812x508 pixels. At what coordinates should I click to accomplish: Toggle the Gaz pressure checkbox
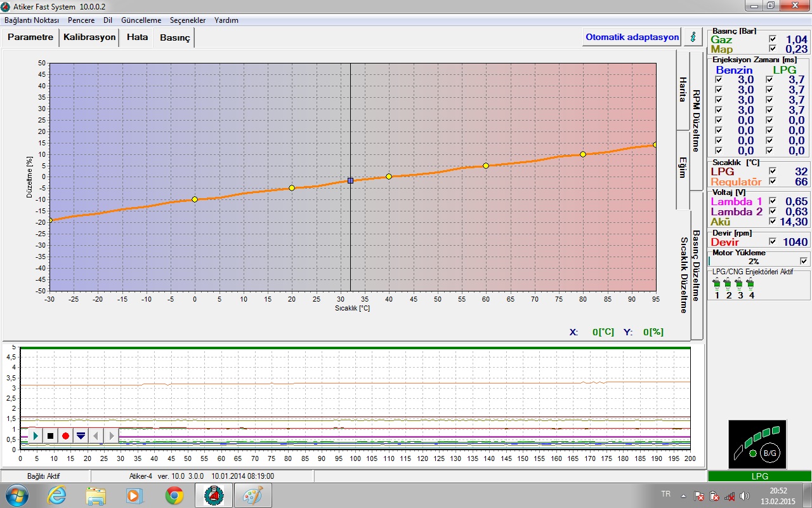point(772,39)
